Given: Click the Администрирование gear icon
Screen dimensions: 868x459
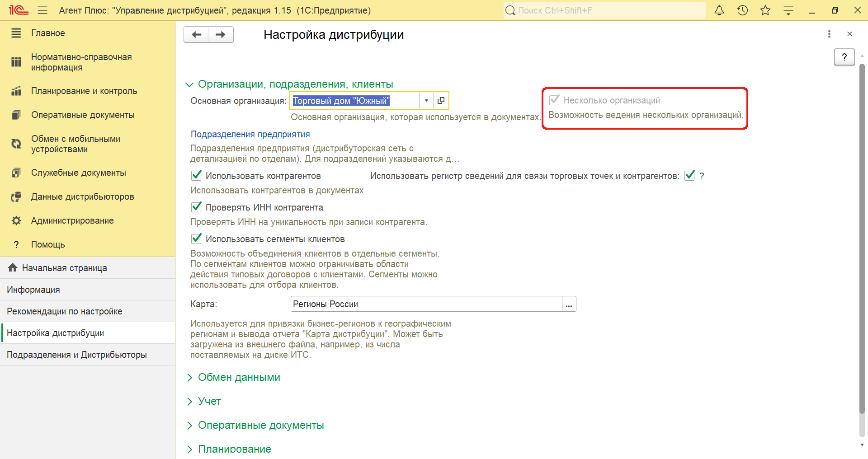Looking at the screenshot, I should coord(16,220).
